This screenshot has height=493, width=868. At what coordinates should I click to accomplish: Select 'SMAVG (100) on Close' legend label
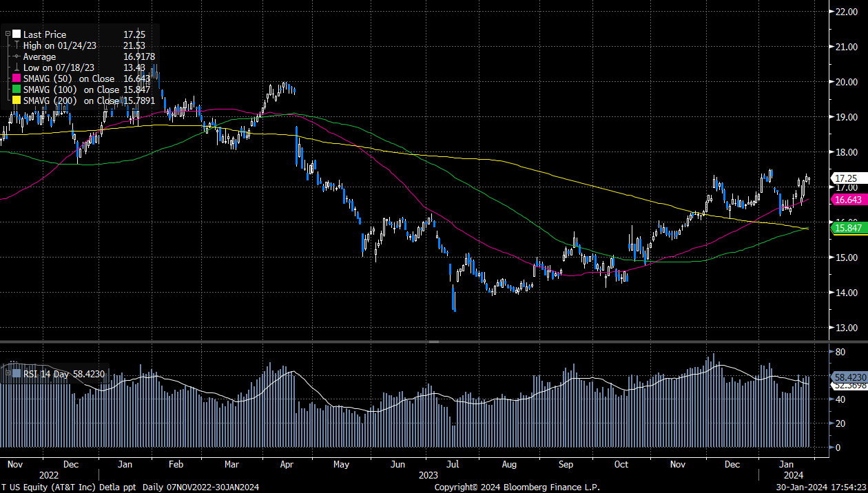pos(72,90)
